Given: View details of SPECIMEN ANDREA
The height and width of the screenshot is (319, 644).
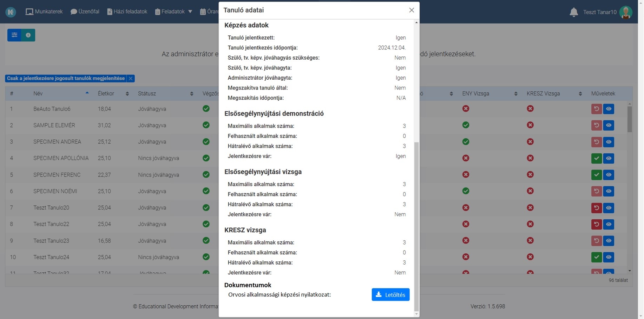Looking at the screenshot, I should pos(609,142).
